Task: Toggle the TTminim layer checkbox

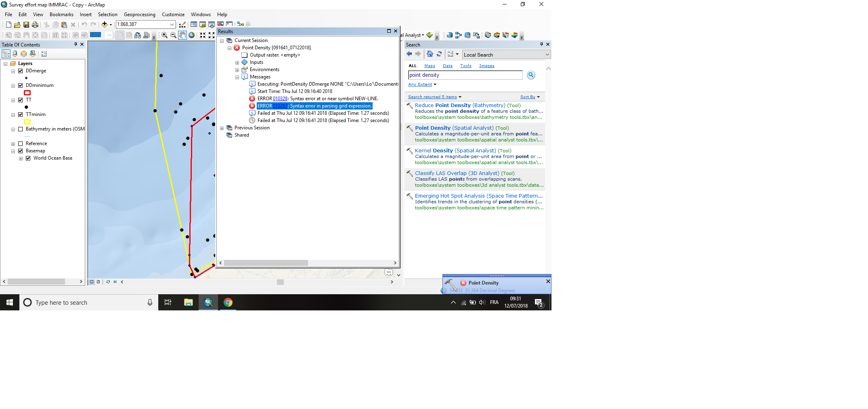Action: (21, 114)
